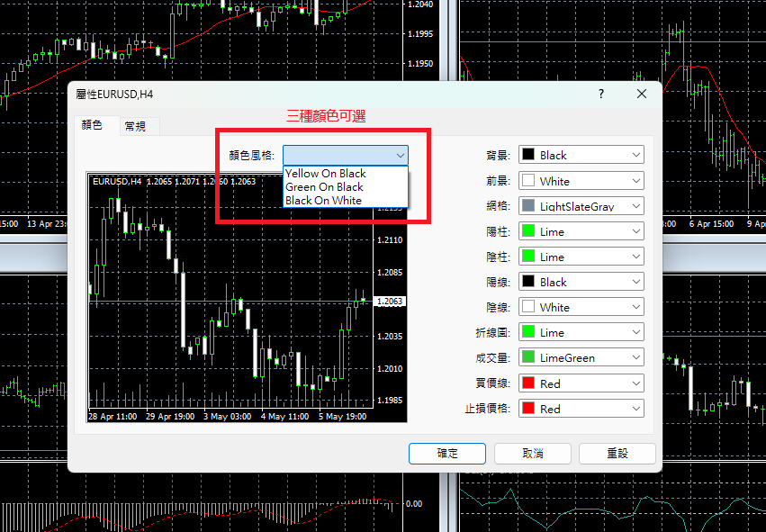Click the 6 Apr 15:00 time label
The width and height of the screenshot is (766, 532).
click(x=711, y=224)
